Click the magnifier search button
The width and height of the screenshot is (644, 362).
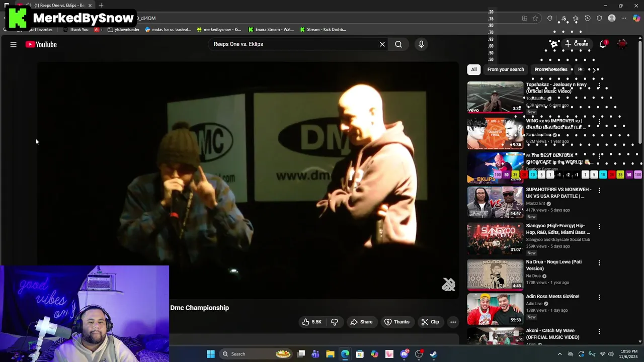398,44
